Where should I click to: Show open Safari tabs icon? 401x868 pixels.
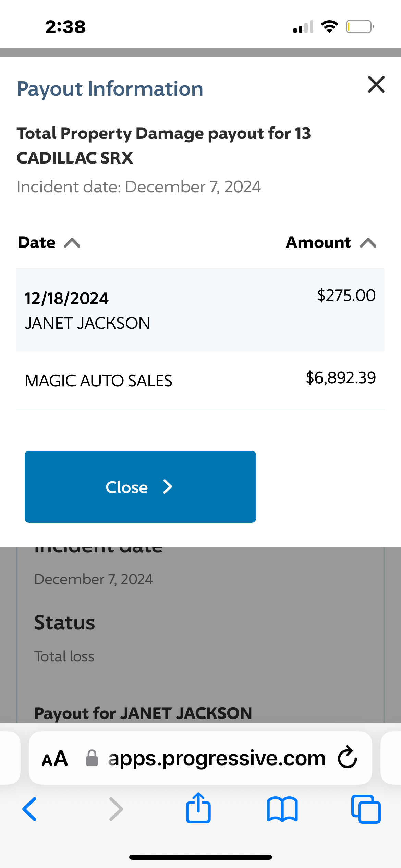point(366,809)
